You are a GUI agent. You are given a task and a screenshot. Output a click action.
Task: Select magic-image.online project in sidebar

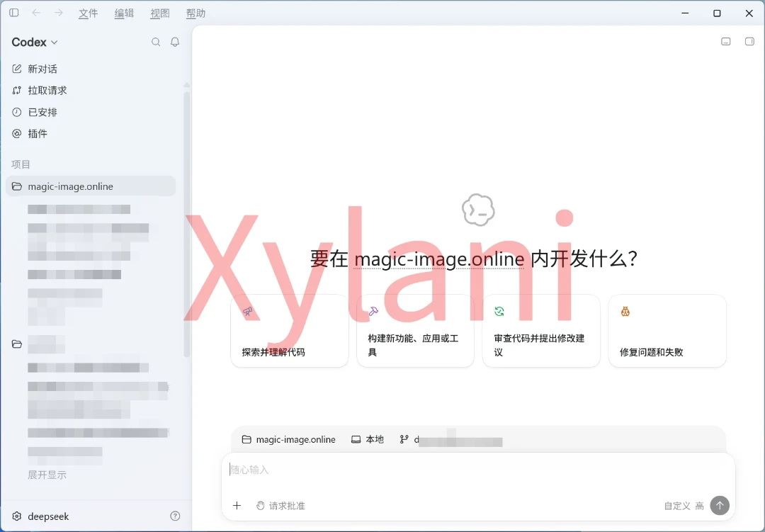(91, 186)
